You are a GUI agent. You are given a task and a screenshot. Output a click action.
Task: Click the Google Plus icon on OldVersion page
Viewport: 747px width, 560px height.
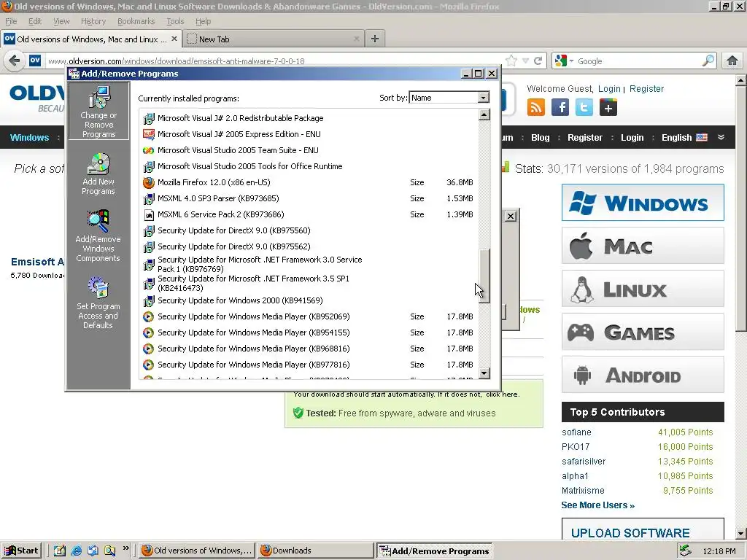coord(608,107)
